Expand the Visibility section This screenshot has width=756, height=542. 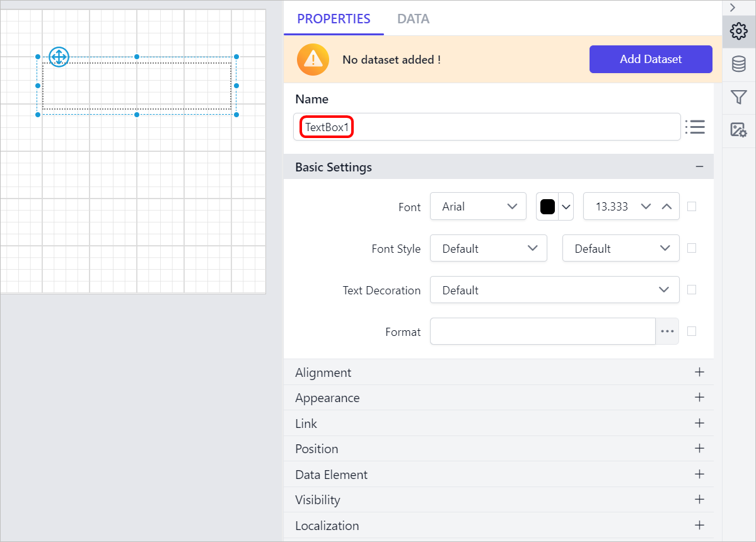(x=499, y=500)
